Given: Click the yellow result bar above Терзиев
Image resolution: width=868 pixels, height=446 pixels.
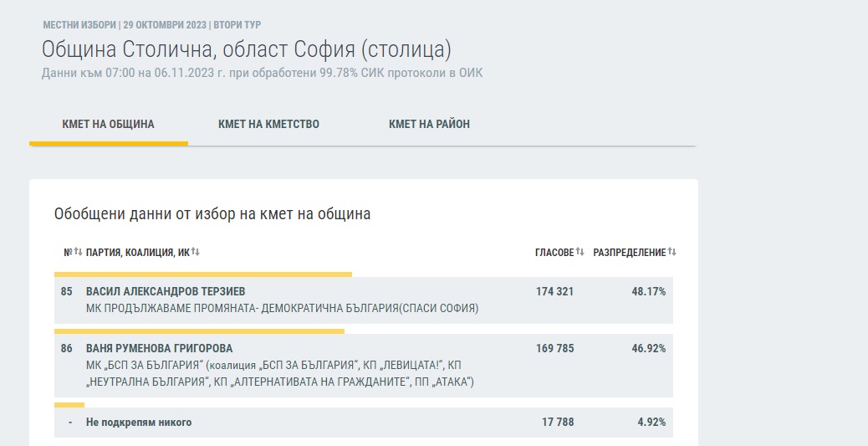Looking at the screenshot, I should coord(202,274).
